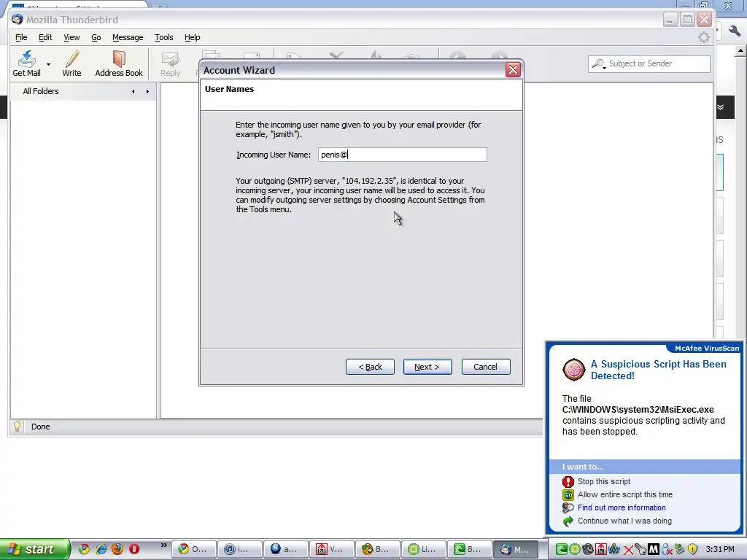
Task: Click Next in the Account Wizard
Action: [x=427, y=367]
